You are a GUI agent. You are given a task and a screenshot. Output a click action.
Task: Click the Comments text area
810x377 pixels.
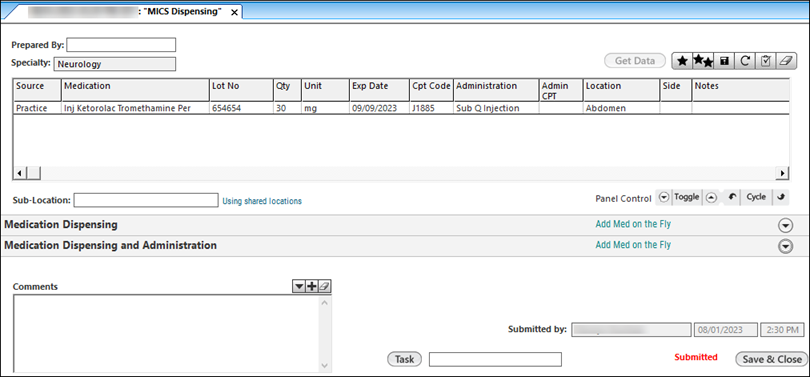click(166, 334)
